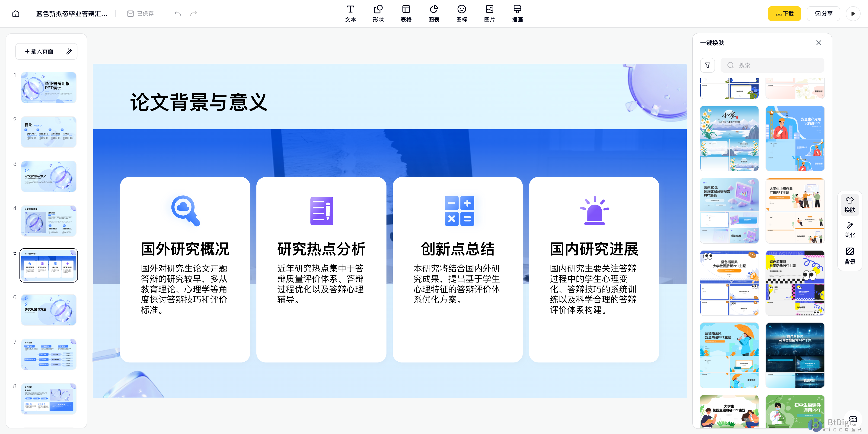Select the 国外对研究生论文开题 paragraph
Viewport: 868px width, 434px height.
184,289
